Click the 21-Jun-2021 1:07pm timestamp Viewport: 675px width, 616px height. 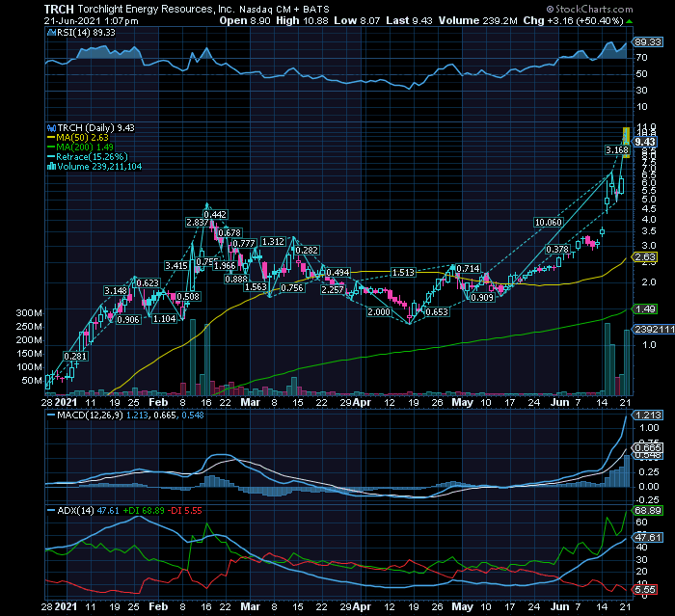92,20
